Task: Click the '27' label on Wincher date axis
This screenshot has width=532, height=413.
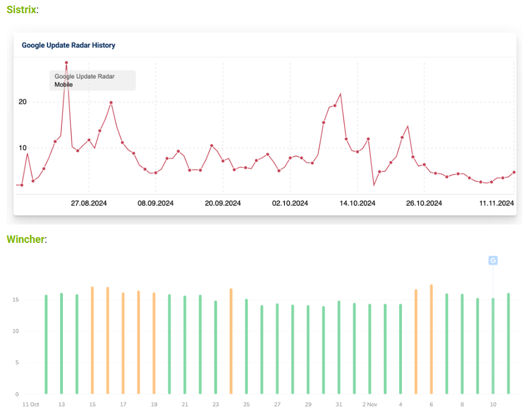Action: pos(277,404)
